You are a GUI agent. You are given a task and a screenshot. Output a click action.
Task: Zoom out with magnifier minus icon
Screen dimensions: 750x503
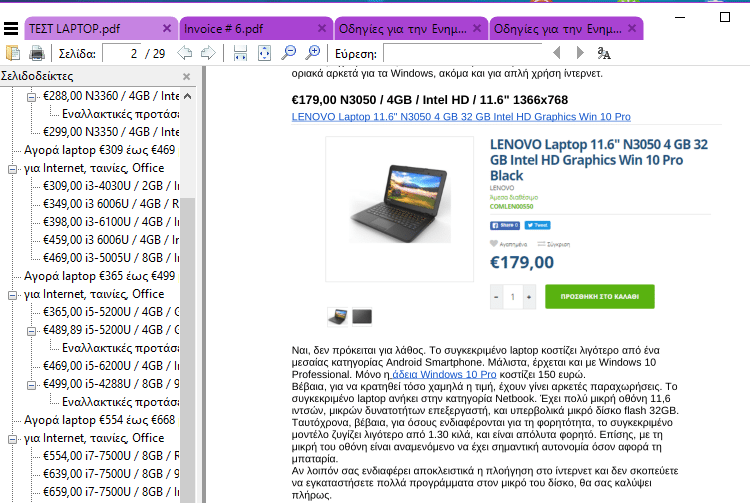tap(288, 53)
